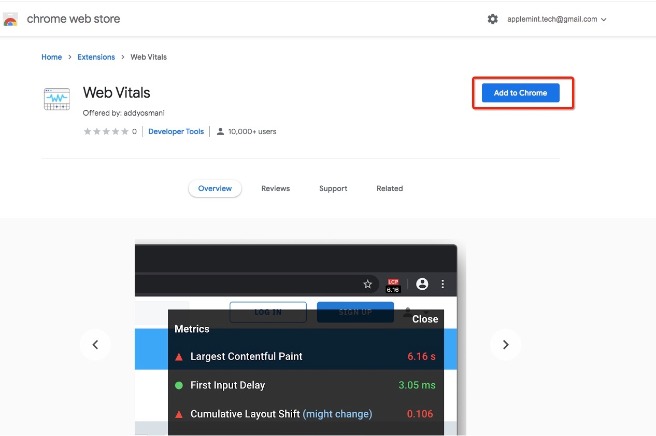This screenshot has height=436, width=656.
Task: Click the Web Vitals heading
Action: coord(116,92)
